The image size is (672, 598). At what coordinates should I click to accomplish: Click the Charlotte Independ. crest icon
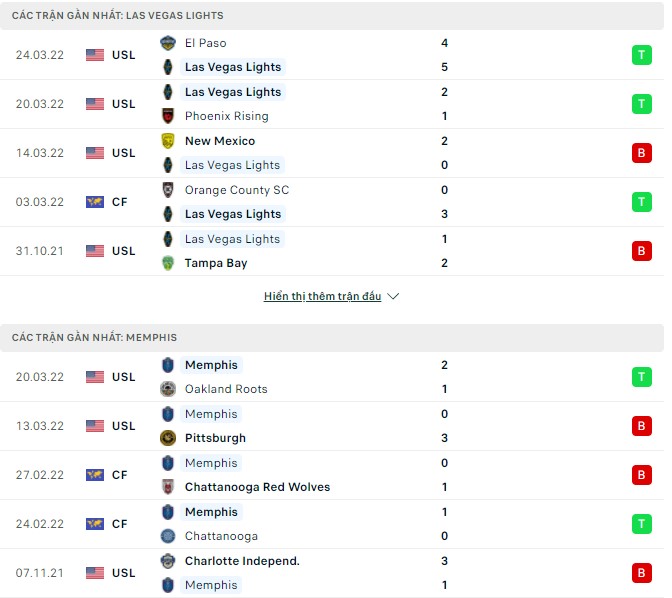168,561
